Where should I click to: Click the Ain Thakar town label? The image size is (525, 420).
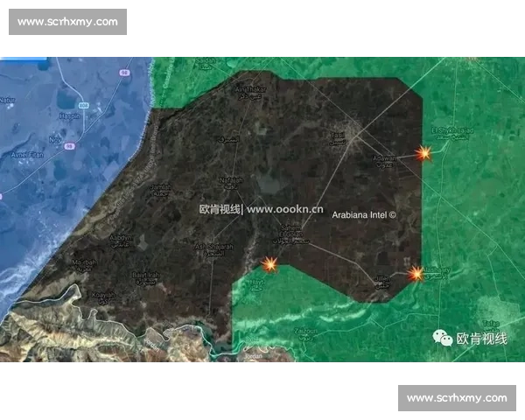[251, 93]
